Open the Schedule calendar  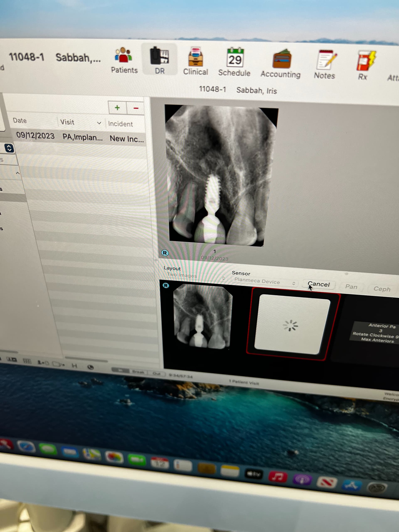[x=234, y=62]
